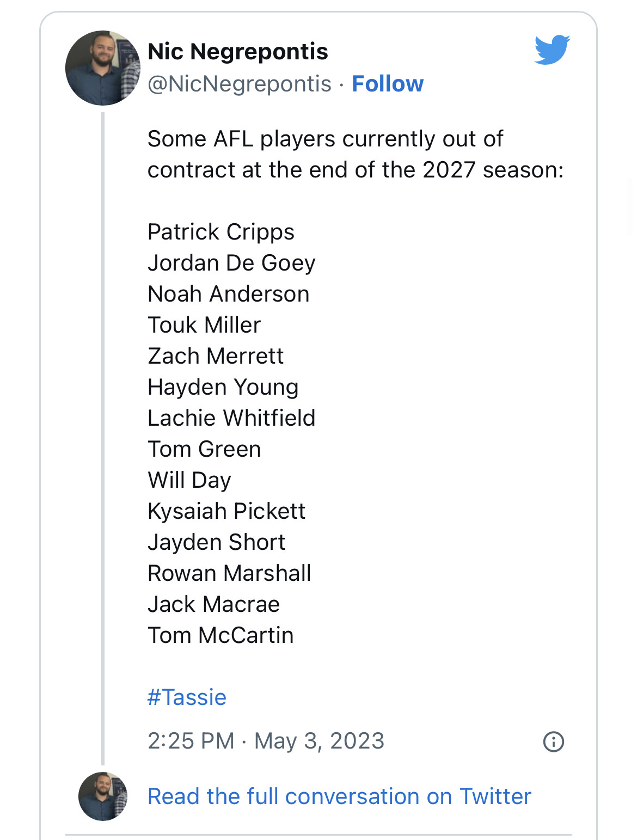Click the tweet's opening sentence about AFL contracts
The height and width of the screenshot is (840, 637).
356,154
